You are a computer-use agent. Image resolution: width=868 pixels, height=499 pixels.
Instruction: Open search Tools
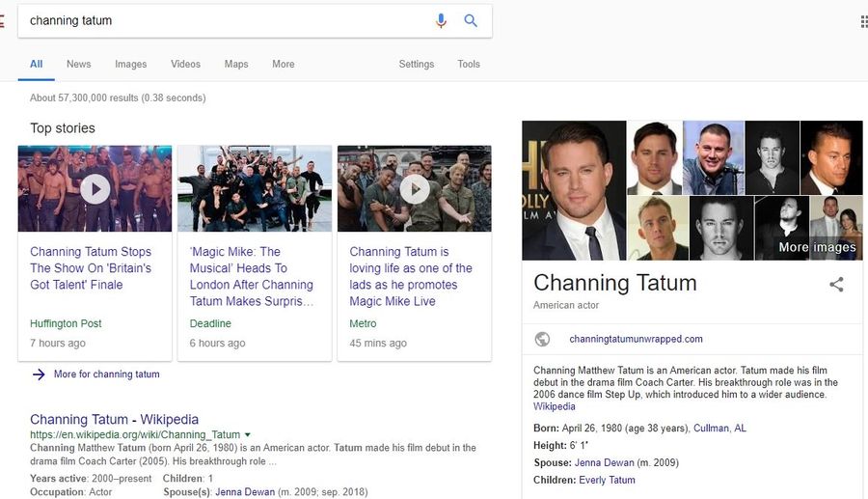click(469, 65)
